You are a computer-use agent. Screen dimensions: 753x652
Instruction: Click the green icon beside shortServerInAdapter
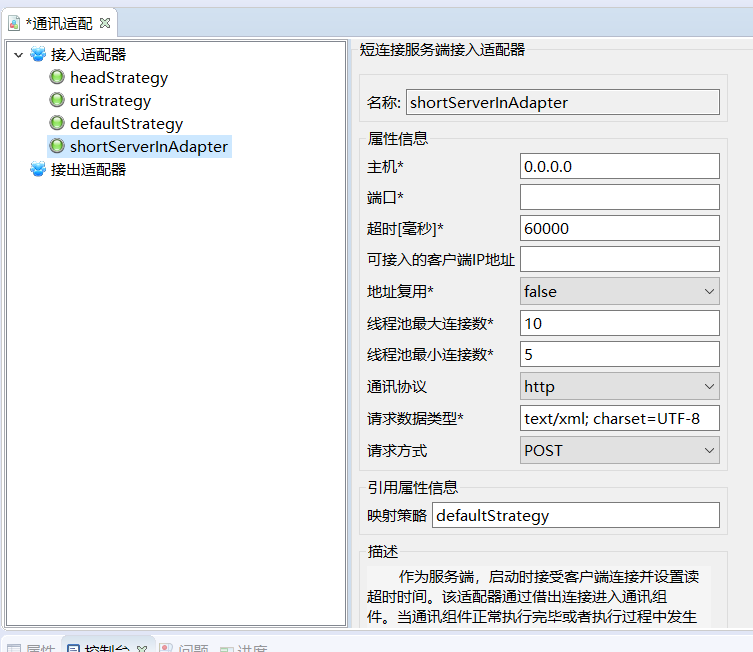[57, 147]
